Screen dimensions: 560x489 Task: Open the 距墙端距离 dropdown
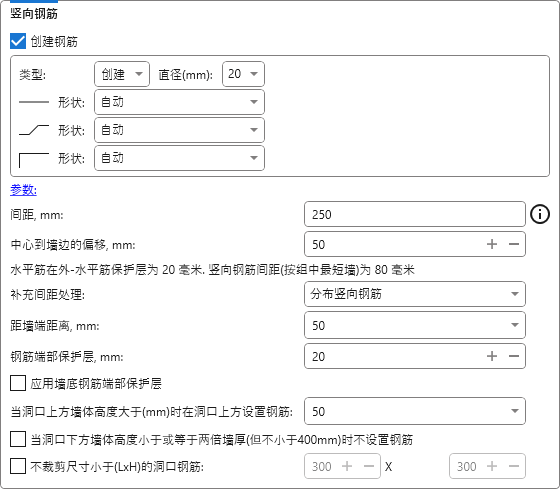point(415,325)
